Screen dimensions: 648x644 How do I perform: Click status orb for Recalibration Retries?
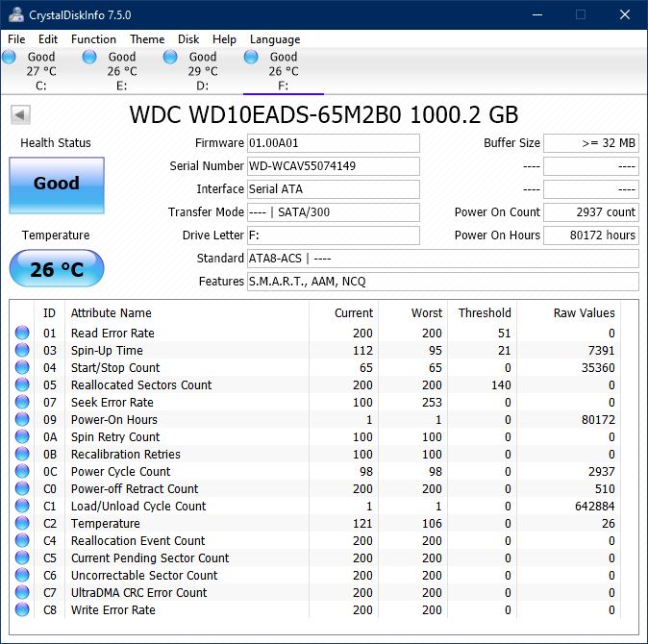pyautogui.click(x=22, y=454)
